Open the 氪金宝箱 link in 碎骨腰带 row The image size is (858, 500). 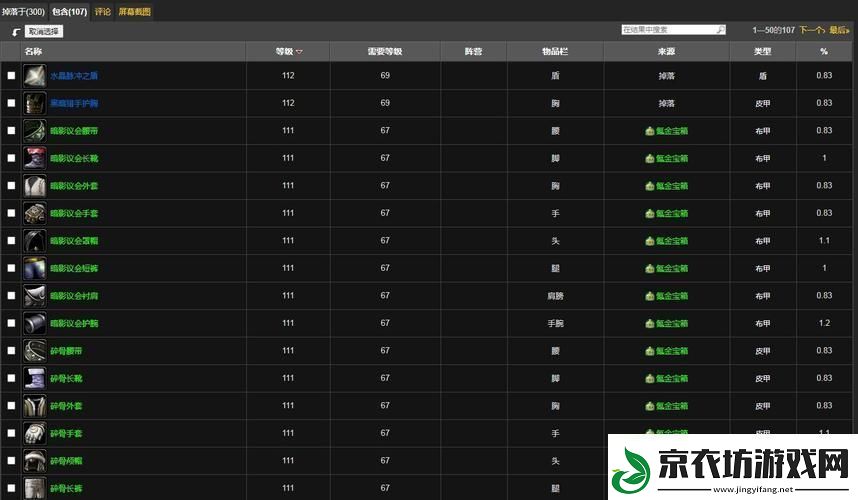pos(671,351)
